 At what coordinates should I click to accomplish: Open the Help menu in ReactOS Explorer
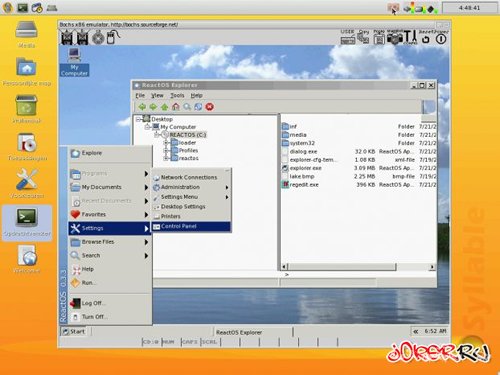pyautogui.click(x=196, y=95)
